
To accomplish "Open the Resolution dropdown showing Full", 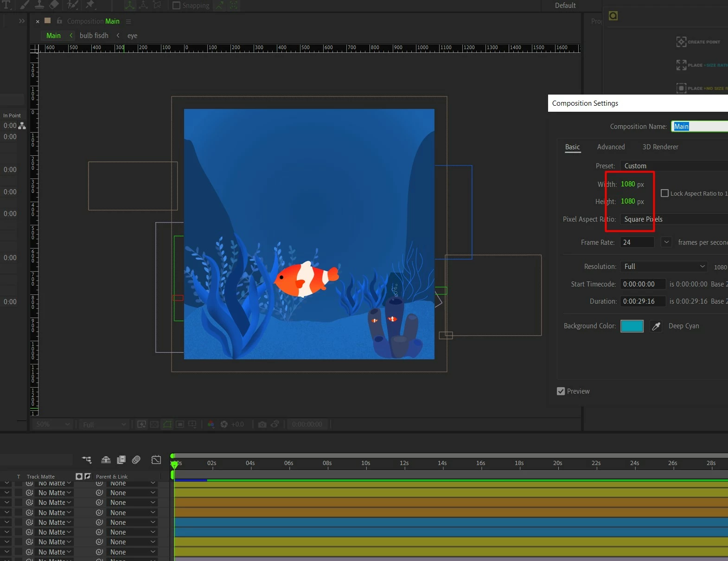I will (x=664, y=267).
